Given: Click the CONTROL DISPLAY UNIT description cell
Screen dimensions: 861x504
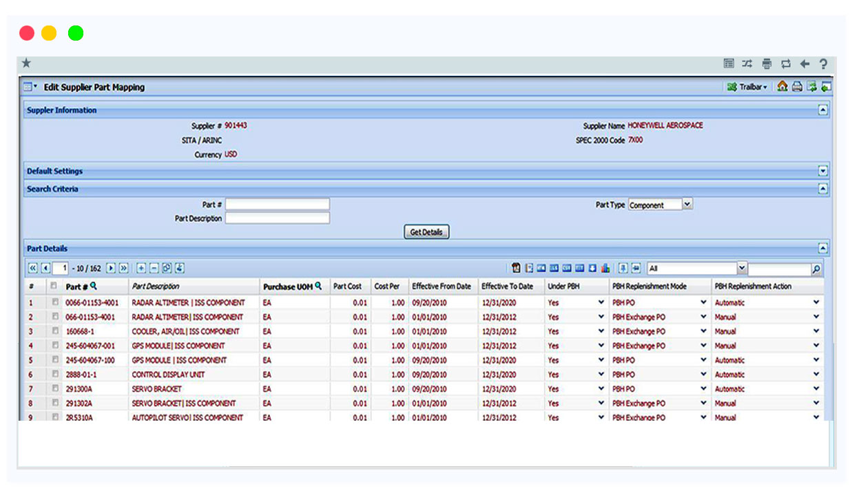Looking at the screenshot, I should [168, 375].
